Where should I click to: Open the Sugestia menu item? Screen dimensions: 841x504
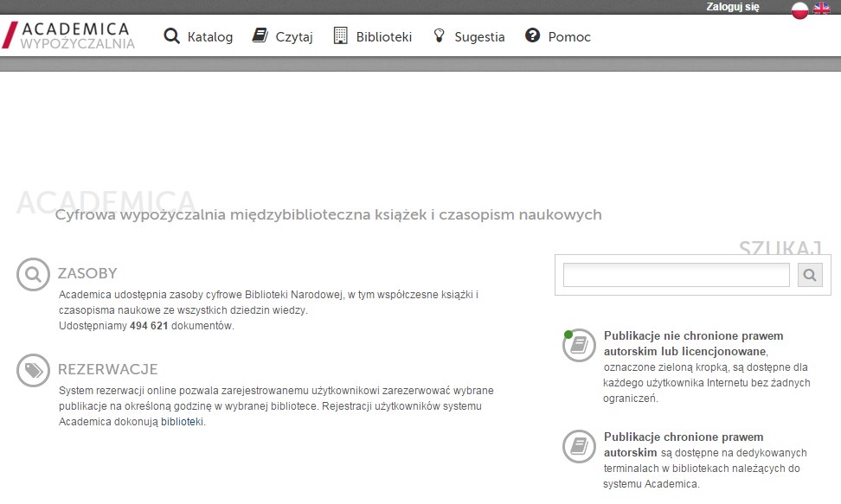(x=479, y=37)
